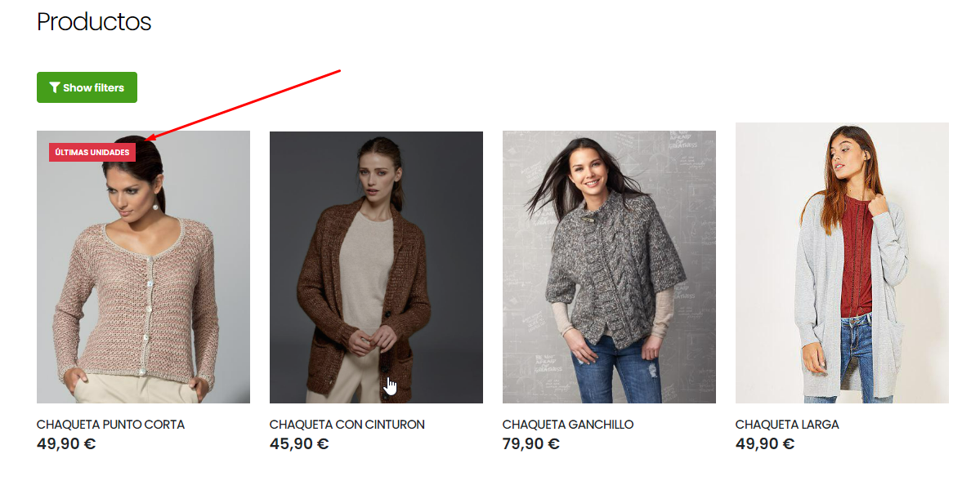Viewport: 980px width, 481px height.
Task: Click the funnel icon in Show filters
Action: pos(55,87)
